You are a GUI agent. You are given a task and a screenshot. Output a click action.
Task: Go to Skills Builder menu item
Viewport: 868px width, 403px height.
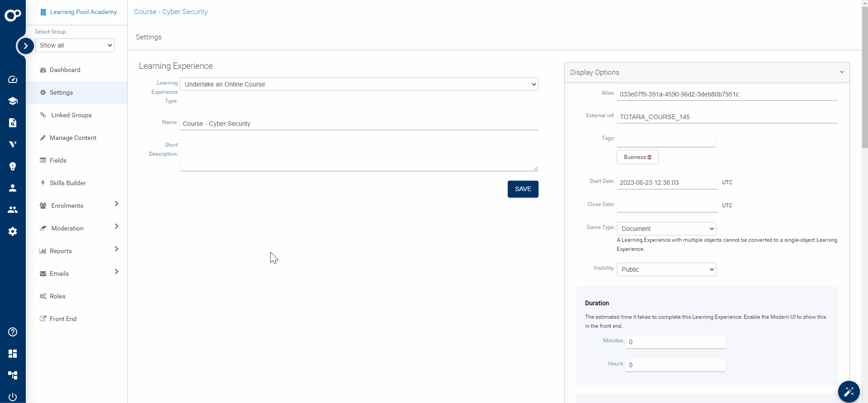pos(67,183)
